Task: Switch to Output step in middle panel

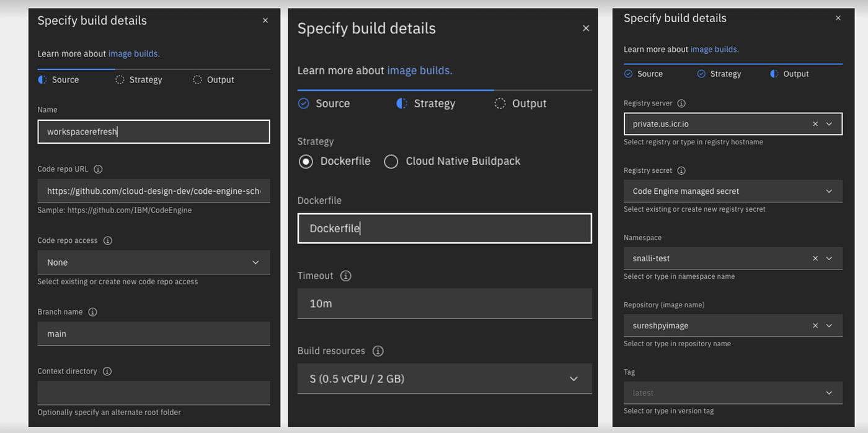Action: click(x=521, y=103)
